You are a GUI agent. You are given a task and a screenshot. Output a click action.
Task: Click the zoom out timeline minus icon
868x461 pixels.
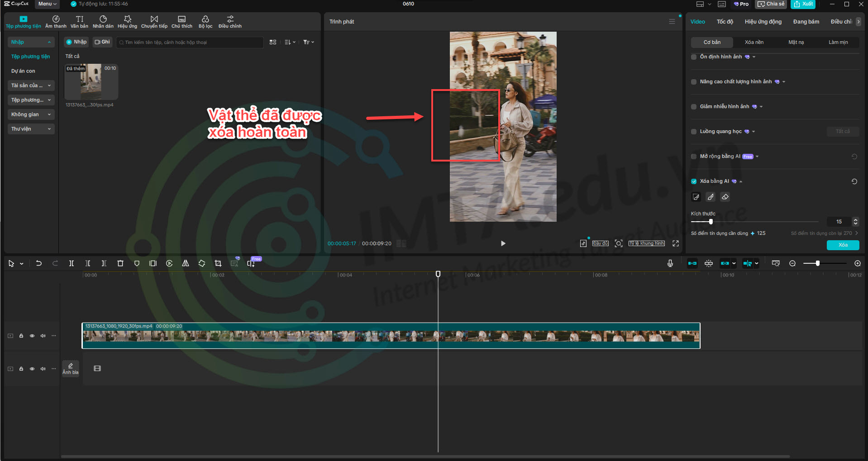click(x=792, y=263)
